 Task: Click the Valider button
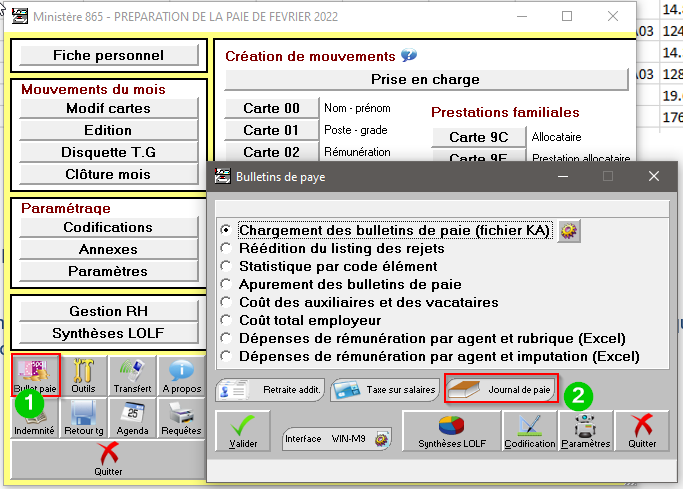point(243,432)
